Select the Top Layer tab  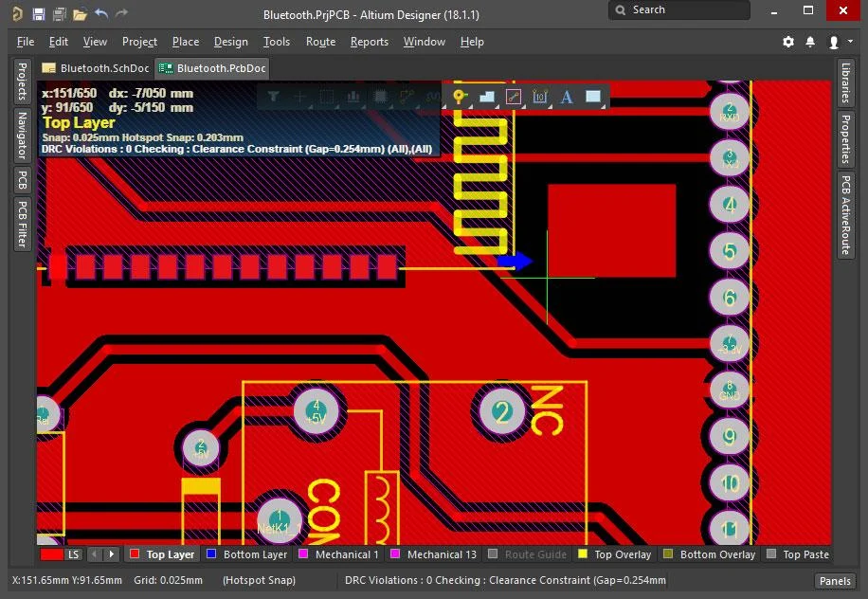coord(162,554)
